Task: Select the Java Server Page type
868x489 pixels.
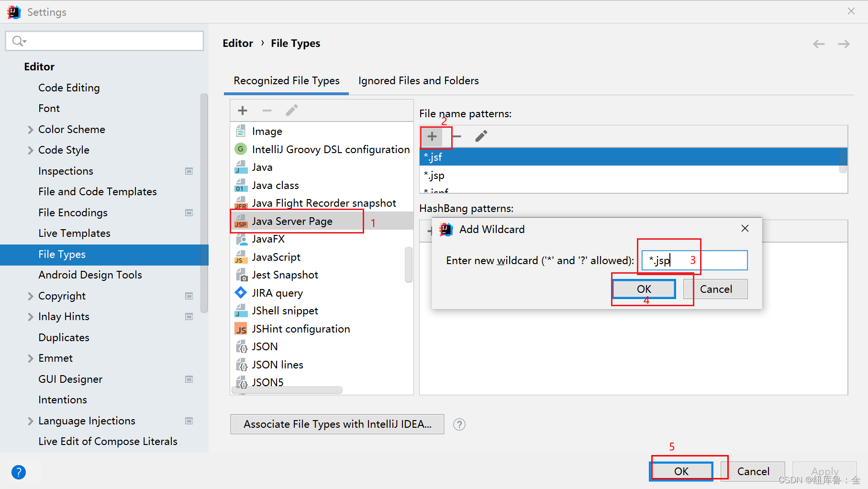Action: click(x=322, y=221)
